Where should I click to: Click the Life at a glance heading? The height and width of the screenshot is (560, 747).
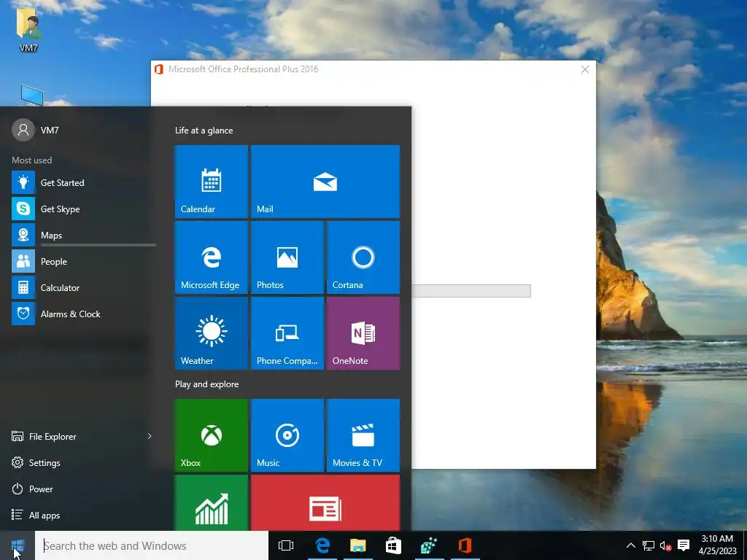pyautogui.click(x=204, y=131)
